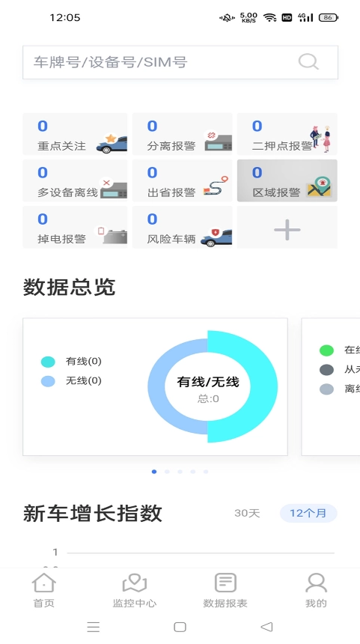Open the 重点关注 starred car tile
This screenshot has height=644, width=360.
75,134
